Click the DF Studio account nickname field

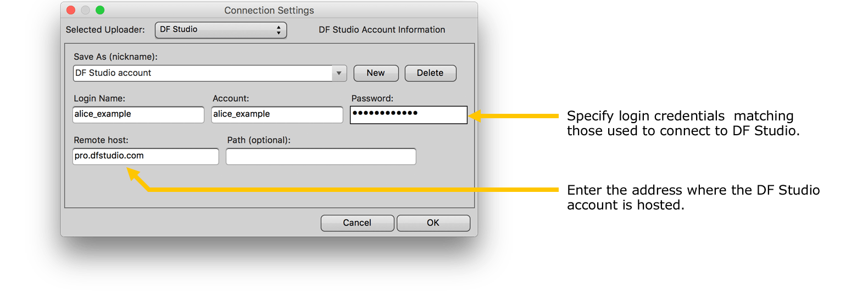point(202,73)
